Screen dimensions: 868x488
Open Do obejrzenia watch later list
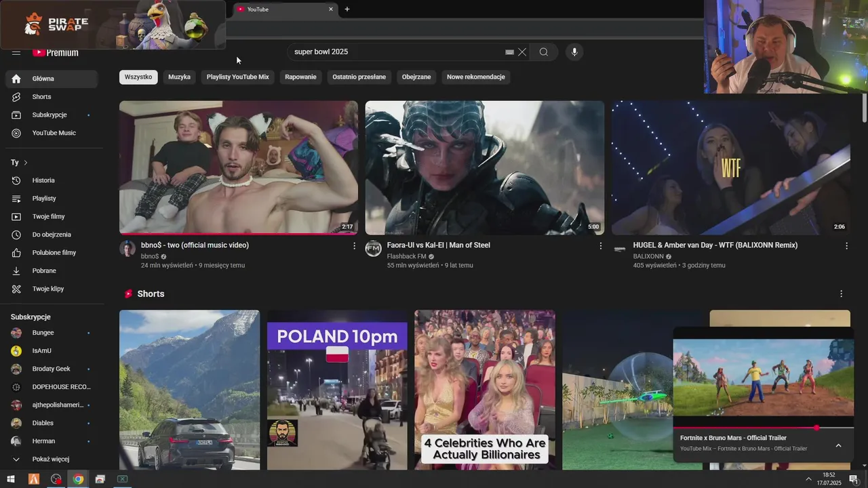(52, 235)
